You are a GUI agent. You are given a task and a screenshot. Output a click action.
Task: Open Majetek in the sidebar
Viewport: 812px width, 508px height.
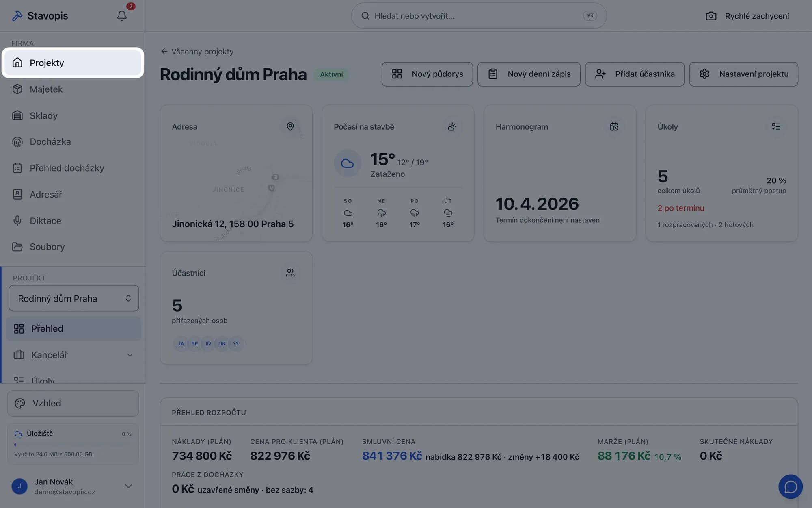click(73, 89)
